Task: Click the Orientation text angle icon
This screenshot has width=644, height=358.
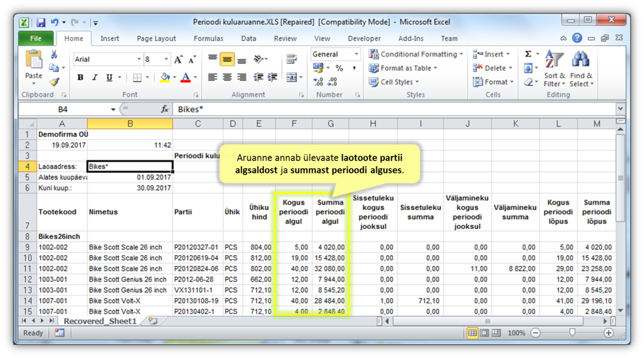Action: 258,59
